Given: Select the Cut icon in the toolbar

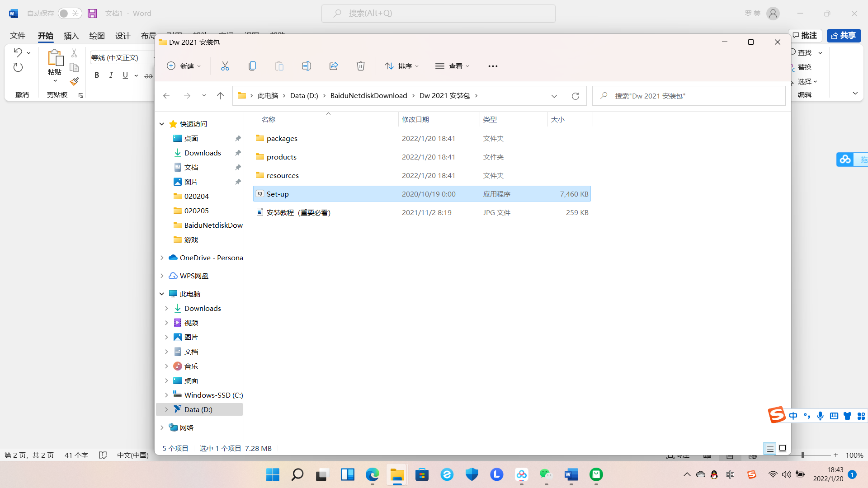Looking at the screenshot, I should click(225, 66).
